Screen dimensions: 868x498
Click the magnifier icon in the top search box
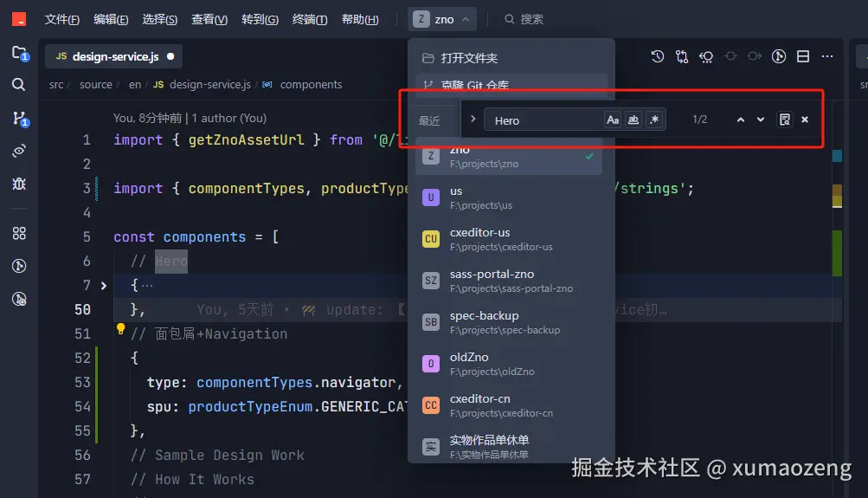coord(509,19)
